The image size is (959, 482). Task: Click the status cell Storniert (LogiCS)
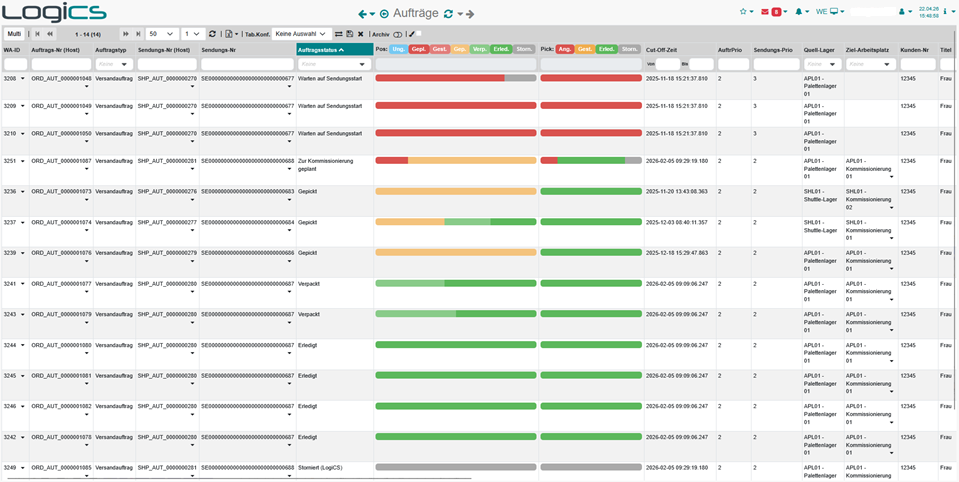[320, 467]
